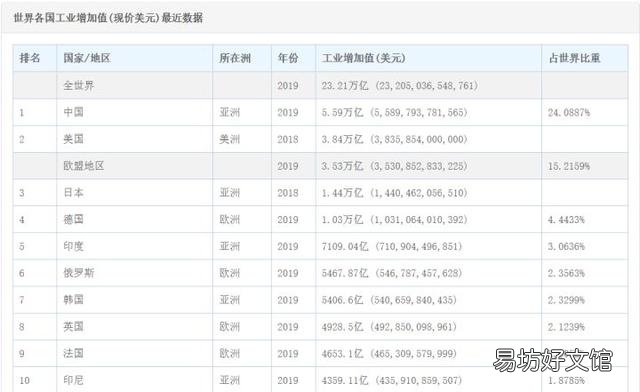Screen dimensions: 640x392
Task: Select the 全世界 row name
Action: pyautogui.click(x=79, y=85)
